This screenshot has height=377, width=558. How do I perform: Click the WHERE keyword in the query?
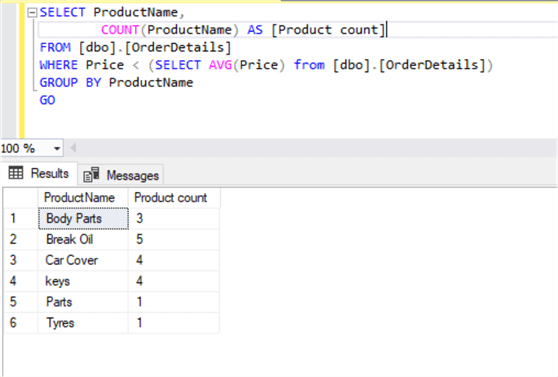coord(59,65)
